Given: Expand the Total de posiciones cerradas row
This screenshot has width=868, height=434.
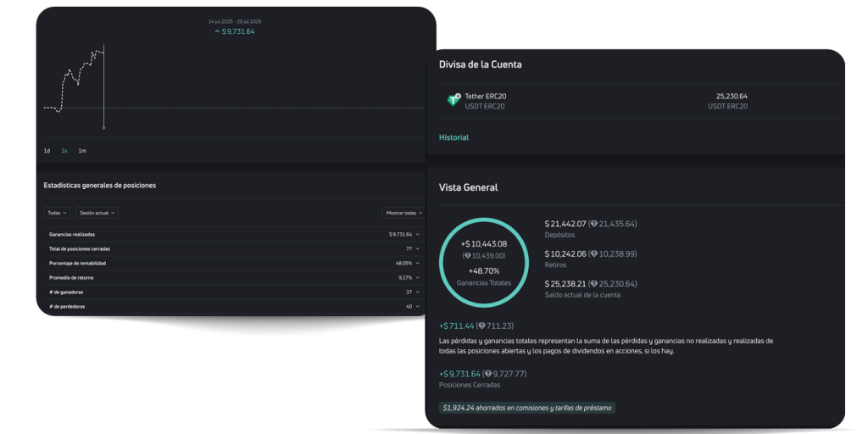Looking at the screenshot, I should (418, 248).
